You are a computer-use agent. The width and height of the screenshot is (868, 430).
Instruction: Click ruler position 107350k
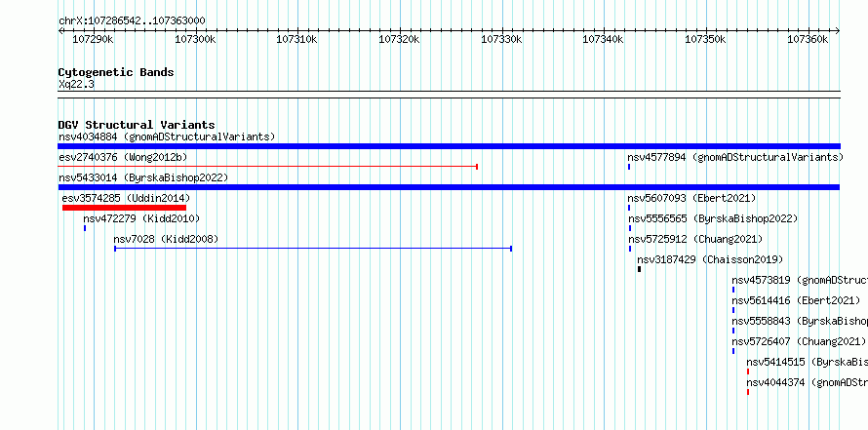[x=706, y=39]
